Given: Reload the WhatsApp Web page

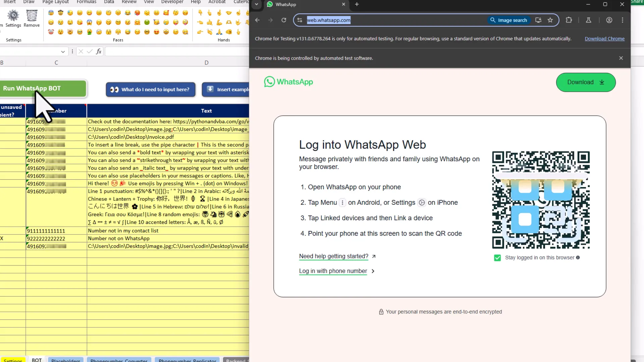Looking at the screenshot, I should (x=284, y=20).
